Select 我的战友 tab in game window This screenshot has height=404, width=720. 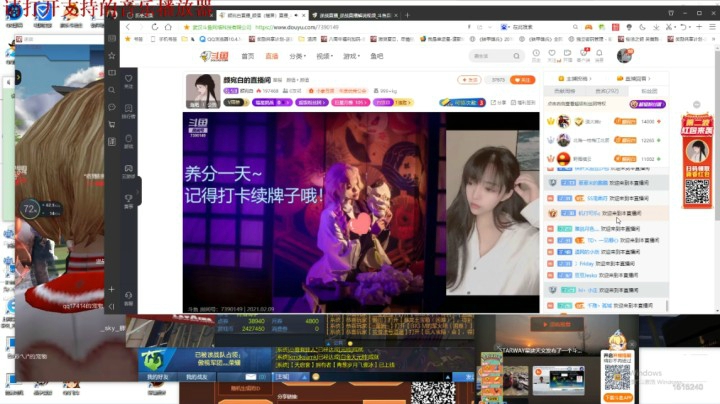[197, 377]
